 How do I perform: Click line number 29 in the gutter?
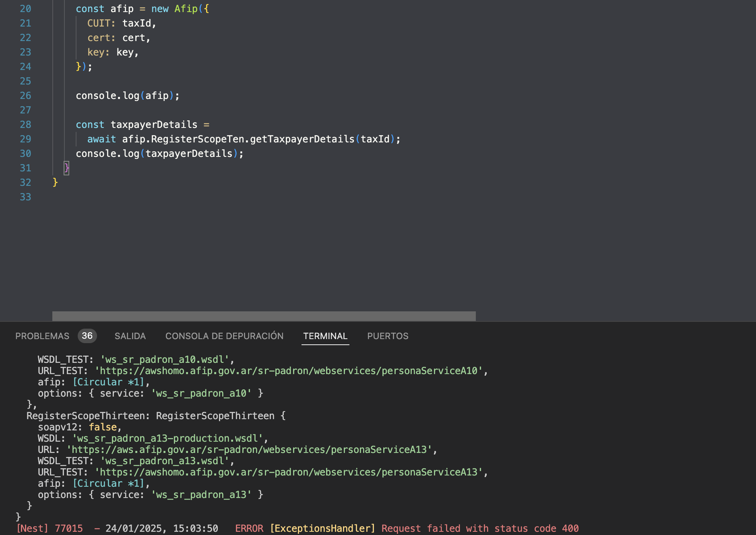(x=25, y=139)
